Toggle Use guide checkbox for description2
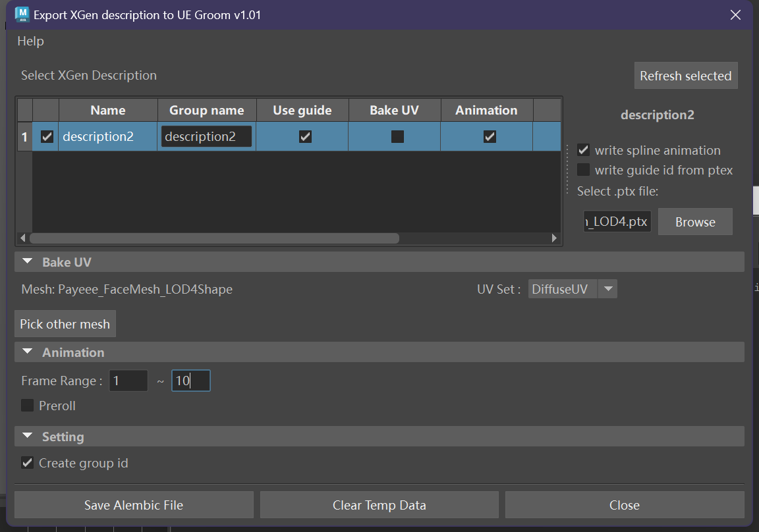The width and height of the screenshot is (759, 532). [x=305, y=137]
